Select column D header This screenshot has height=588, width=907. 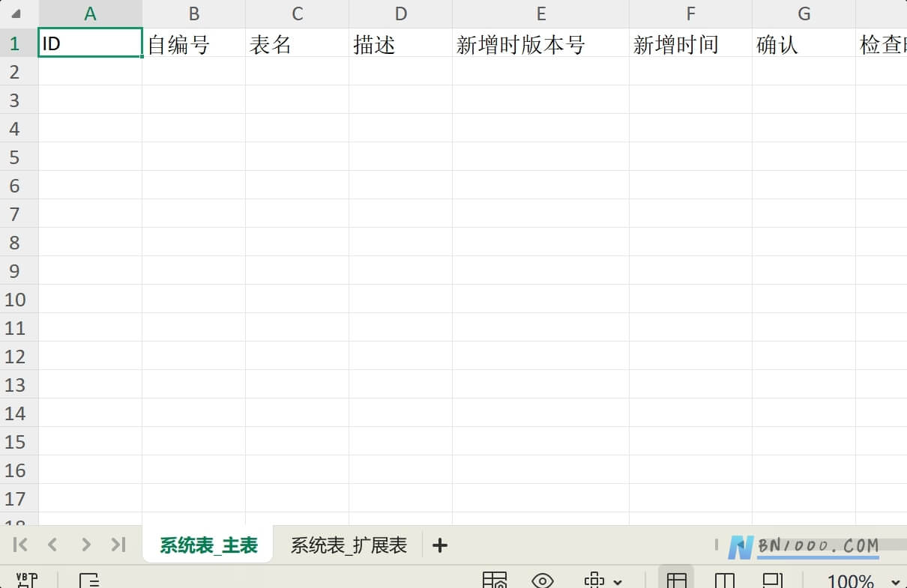[x=400, y=13]
